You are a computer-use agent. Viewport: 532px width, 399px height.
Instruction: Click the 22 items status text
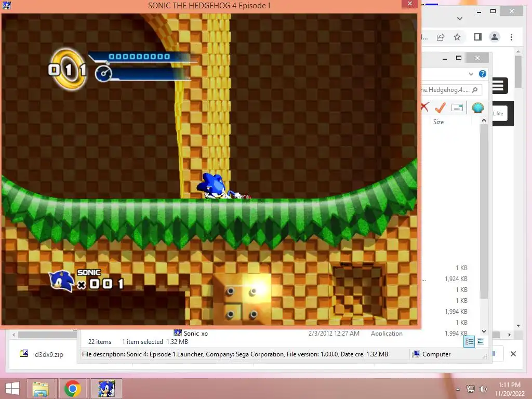click(100, 342)
